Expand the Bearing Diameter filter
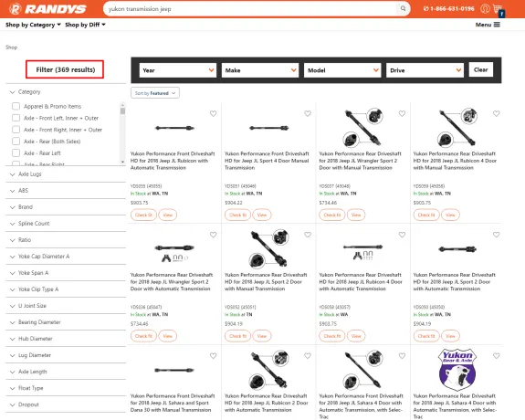Screen dimensions: 525x420 [x=66, y=322]
